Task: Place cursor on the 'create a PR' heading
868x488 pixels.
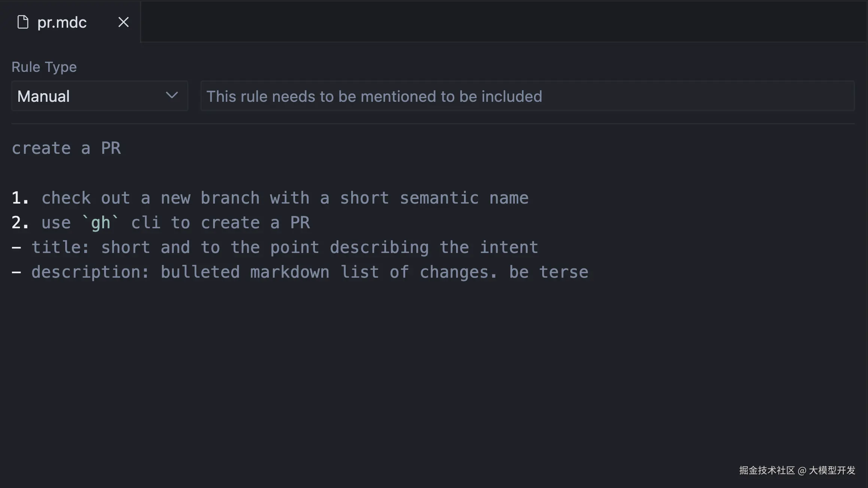Action: pyautogui.click(x=66, y=148)
